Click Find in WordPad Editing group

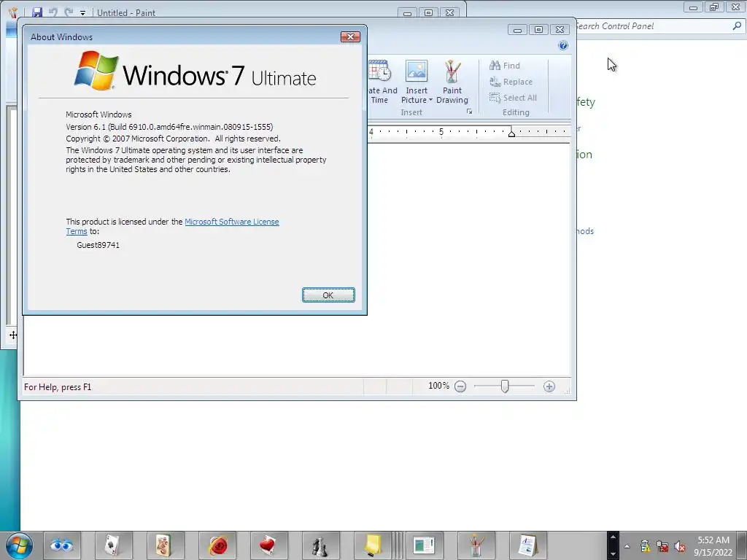click(505, 66)
